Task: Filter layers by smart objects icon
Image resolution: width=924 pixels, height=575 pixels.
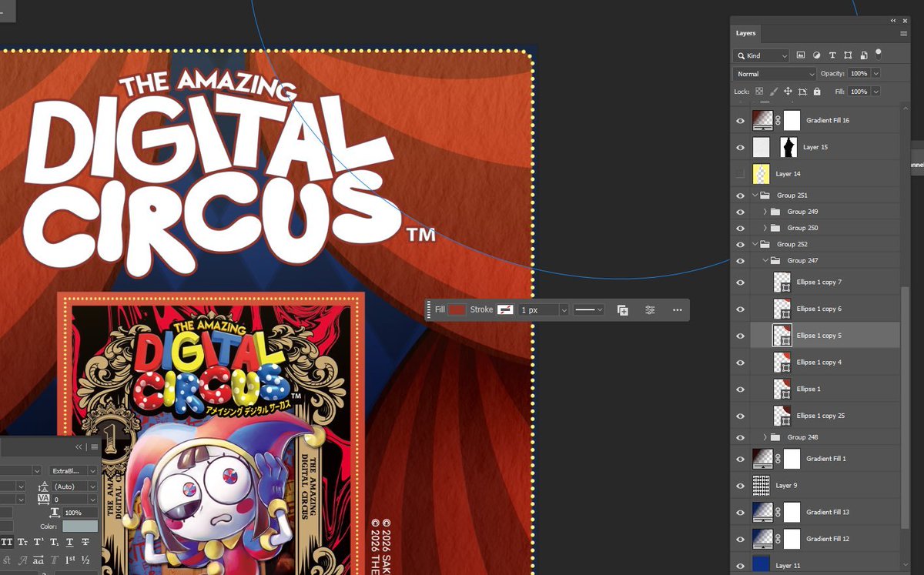Action: pyautogui.click(x=864, y=55)
